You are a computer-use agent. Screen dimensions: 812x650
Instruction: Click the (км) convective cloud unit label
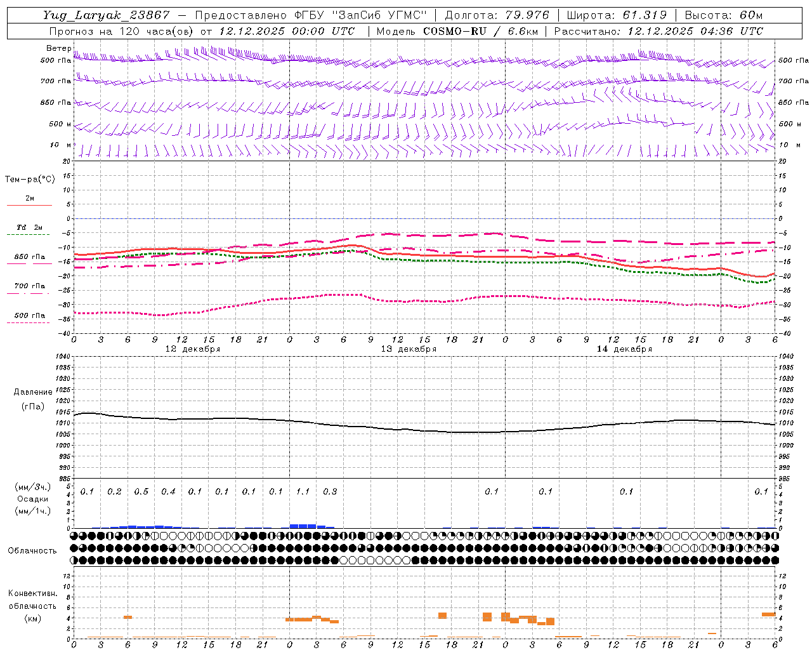tap(33, 618)
